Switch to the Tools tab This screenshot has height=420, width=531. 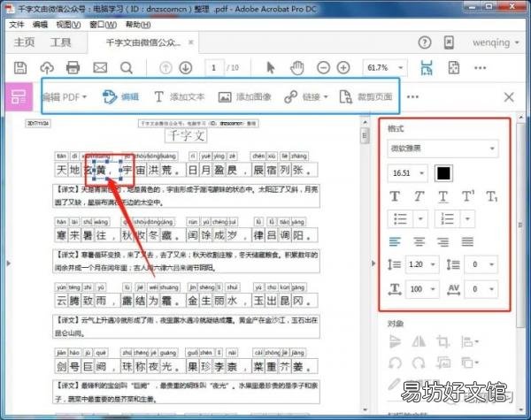(x=60, y=42)
